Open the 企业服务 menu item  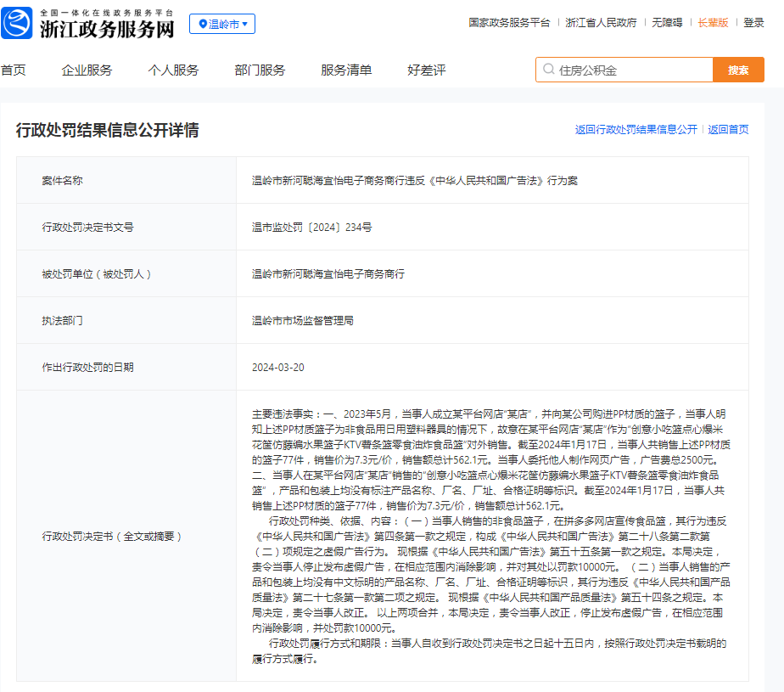tap(87, 70)
